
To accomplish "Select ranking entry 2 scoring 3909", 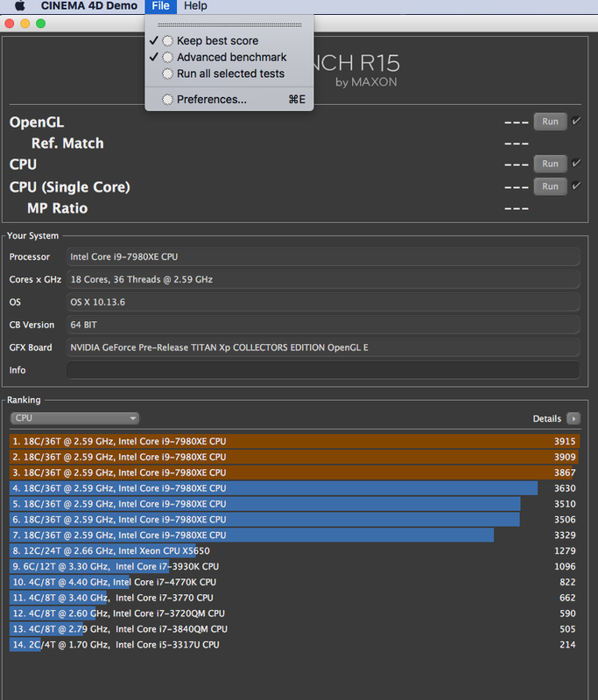I will click(x=294, y=457).
